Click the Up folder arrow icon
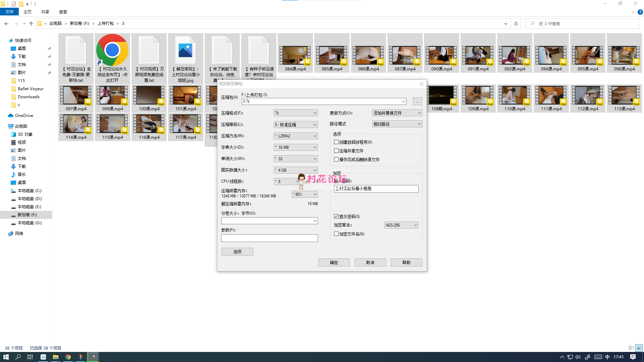 click(31, 23)
